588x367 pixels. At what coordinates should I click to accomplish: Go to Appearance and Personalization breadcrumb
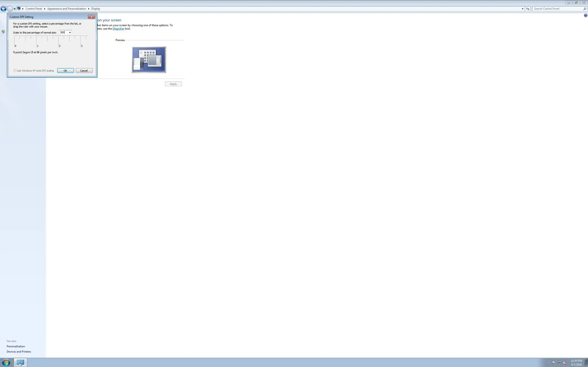67,9
